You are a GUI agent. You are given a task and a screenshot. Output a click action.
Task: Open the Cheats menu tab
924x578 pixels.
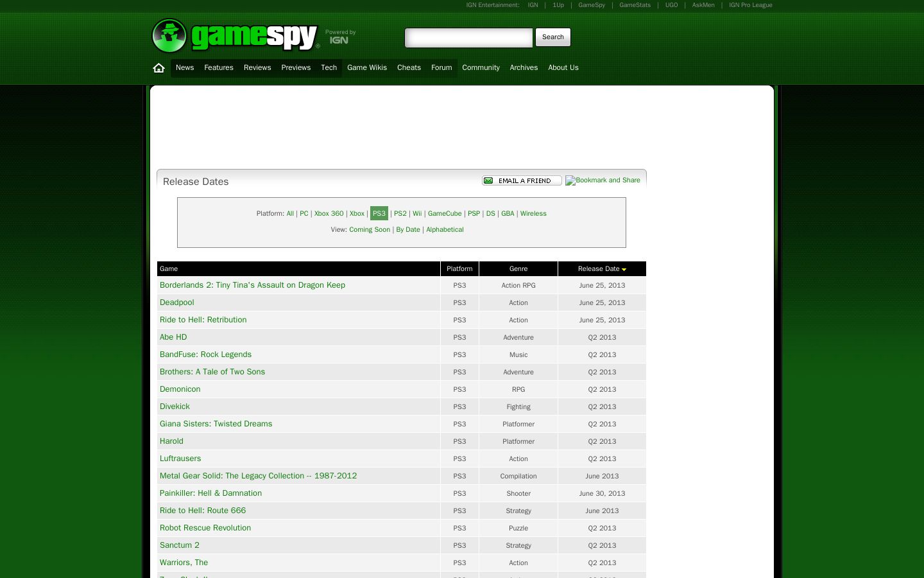coord(409,68)
